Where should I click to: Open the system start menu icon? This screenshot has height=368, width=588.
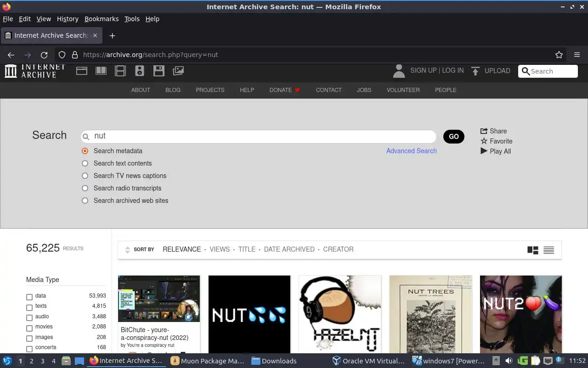point(7,361)
